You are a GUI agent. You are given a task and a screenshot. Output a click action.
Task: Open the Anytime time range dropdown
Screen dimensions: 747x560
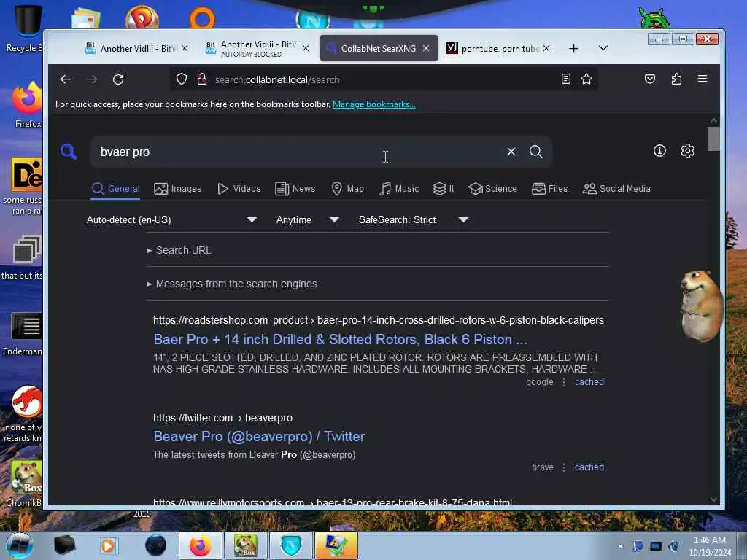(307, 219)
